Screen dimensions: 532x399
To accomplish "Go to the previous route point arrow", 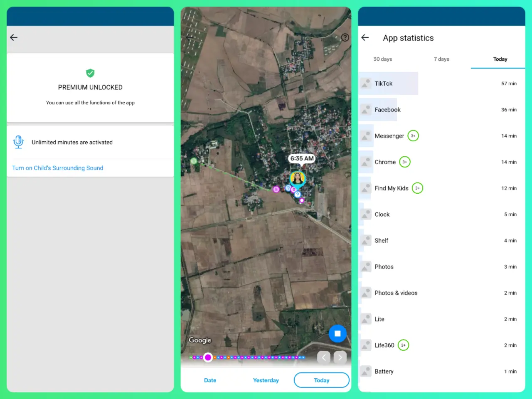I will click(x=324, y=357).
